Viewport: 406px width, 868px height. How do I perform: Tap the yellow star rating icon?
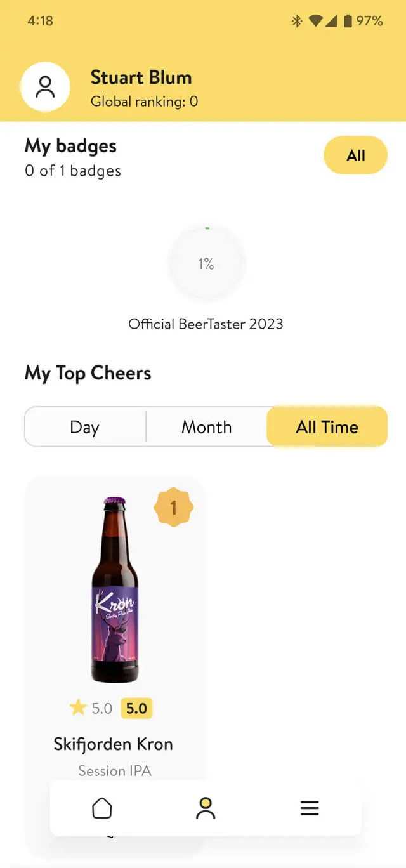click(78, 708)
